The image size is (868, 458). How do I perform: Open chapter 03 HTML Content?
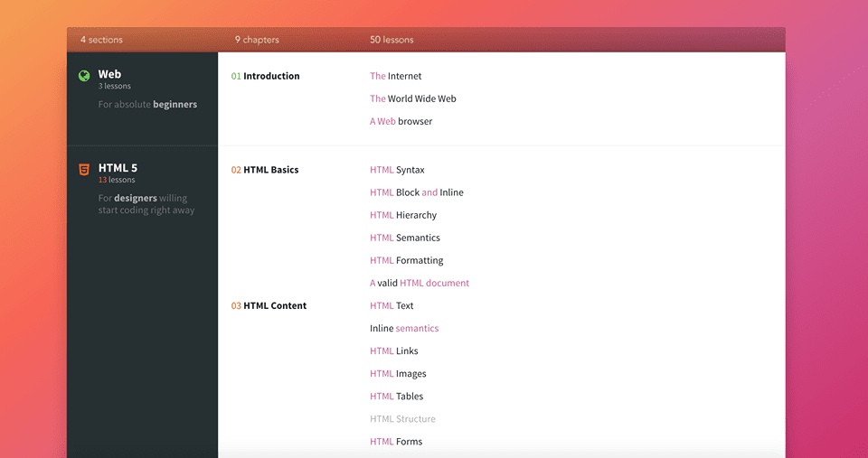pyautogui.click(x=269, y=305)
